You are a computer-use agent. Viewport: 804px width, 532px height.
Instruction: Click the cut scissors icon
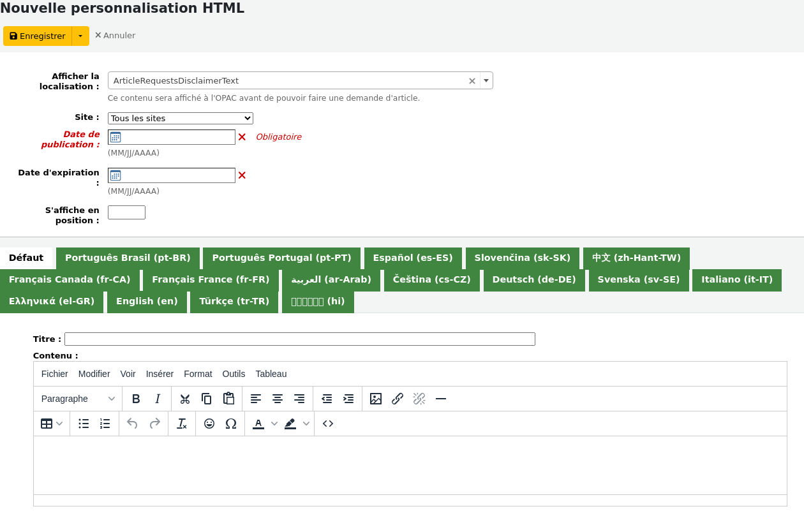click(x=185, y=399)
